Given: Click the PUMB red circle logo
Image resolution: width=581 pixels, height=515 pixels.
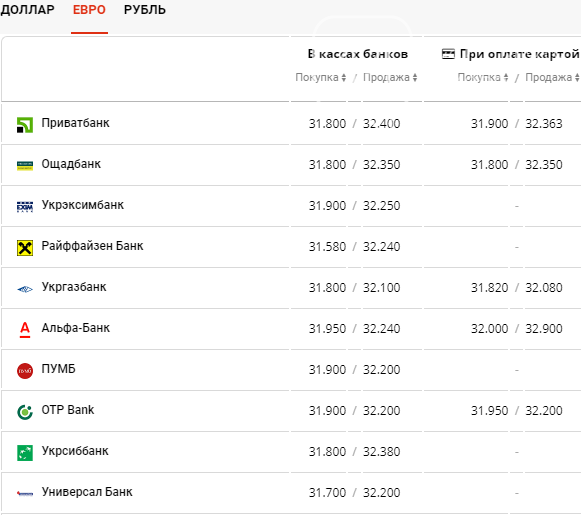Looking at the screenshot, I should [25, 371].
